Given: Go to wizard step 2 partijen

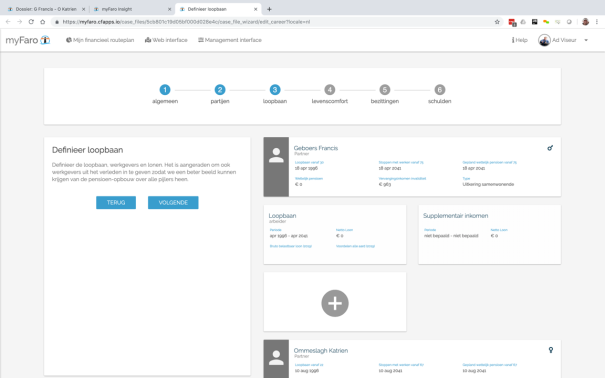Looking at the screenshot, I should point(220,94).
